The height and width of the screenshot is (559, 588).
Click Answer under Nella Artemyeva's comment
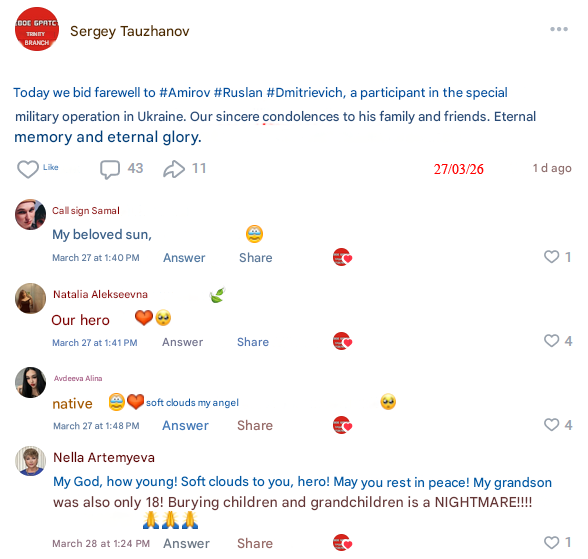coord(186,544)
